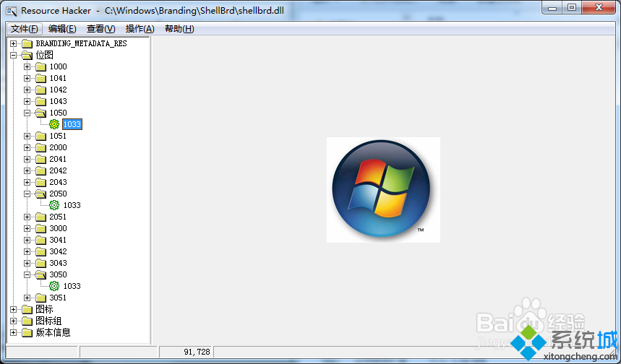621x364 pixels.
Task: Click the folder icon for 3043
Action: [40, 263]
